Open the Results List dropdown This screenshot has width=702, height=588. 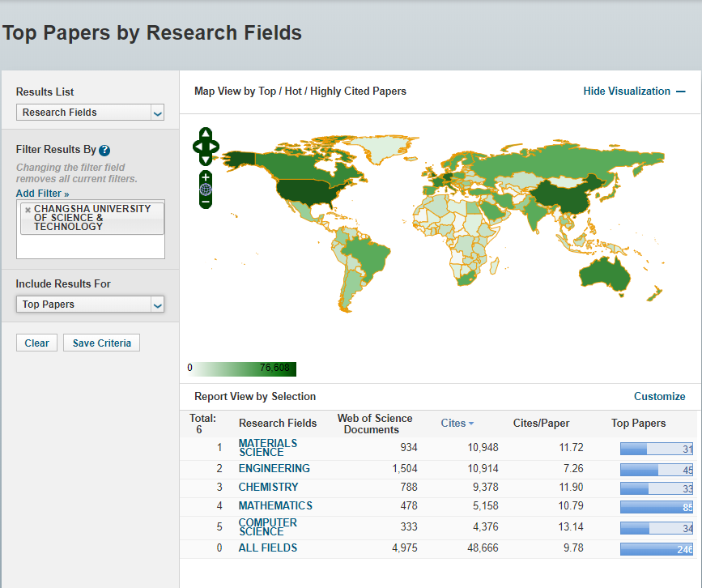[x=90, y=113]
